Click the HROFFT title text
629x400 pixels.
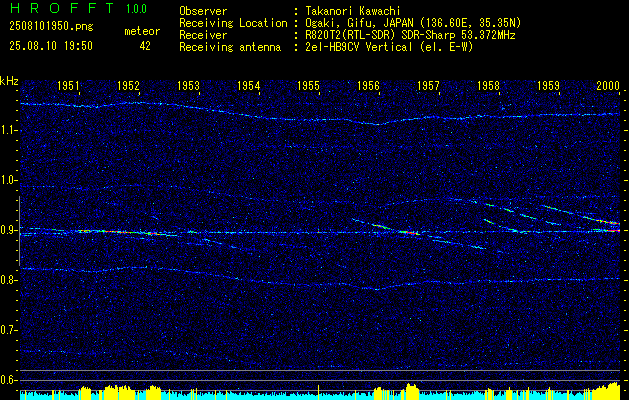[61, 8]
